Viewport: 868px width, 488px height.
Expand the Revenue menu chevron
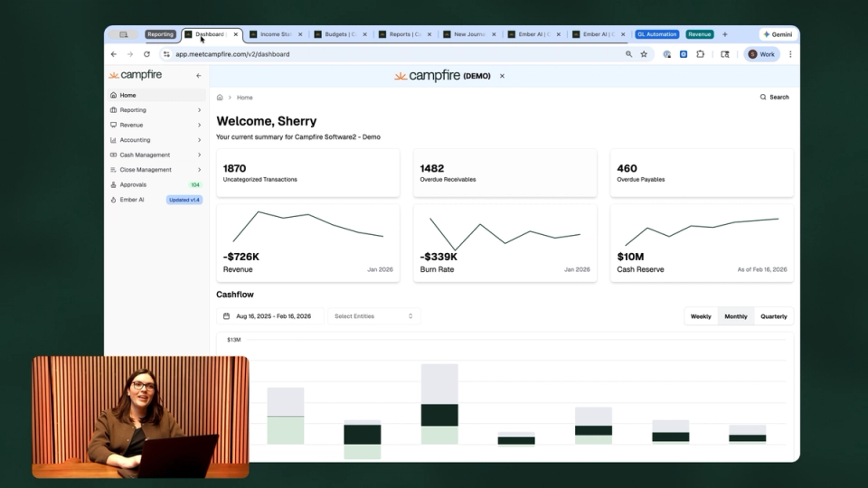(x=199, y=125)
